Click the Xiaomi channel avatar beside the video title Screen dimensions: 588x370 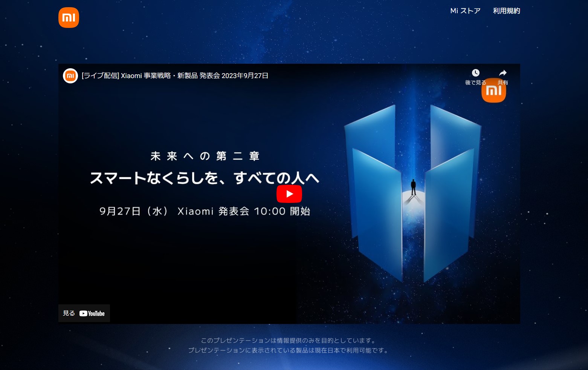coord(70,76)
